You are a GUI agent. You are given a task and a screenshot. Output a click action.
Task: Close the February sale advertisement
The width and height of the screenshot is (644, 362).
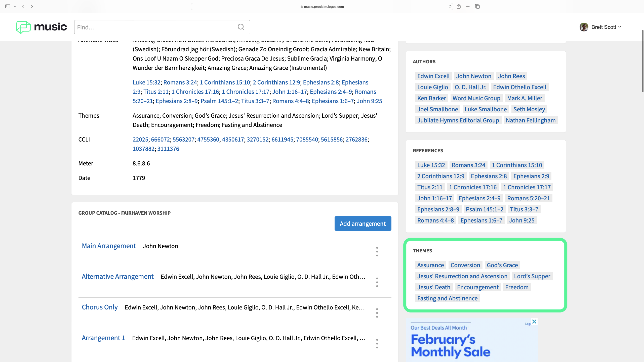tap(534, 322)
